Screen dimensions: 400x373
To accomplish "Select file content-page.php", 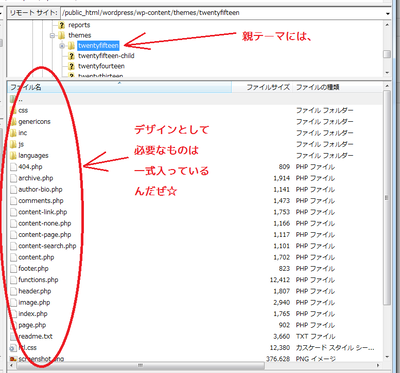I will pyautogui.click(x=45, y=235).
